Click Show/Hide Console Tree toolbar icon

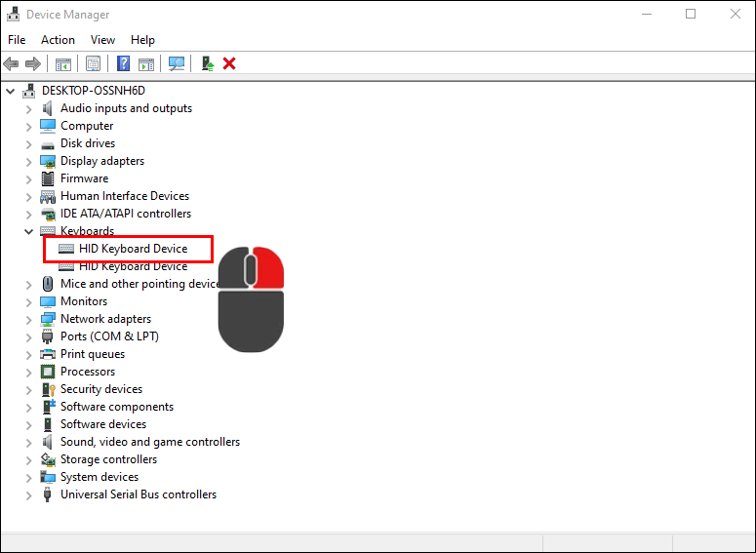(x=62, y=63)
